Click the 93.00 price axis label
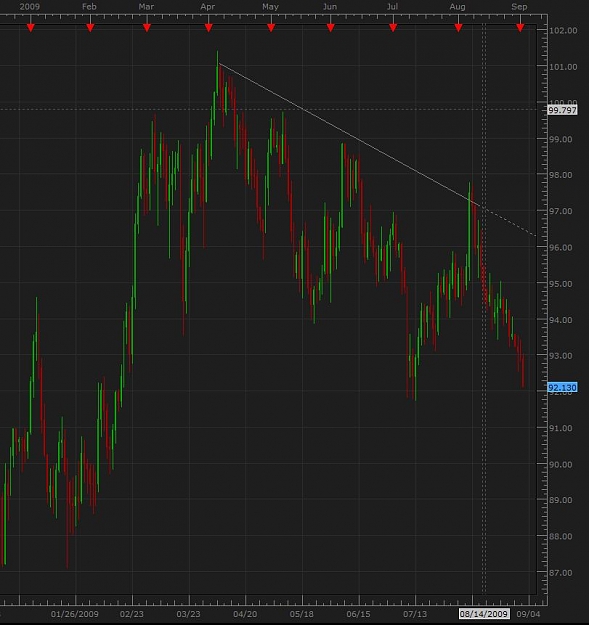Viewport: 589px width, 625px height. point(560,356)
